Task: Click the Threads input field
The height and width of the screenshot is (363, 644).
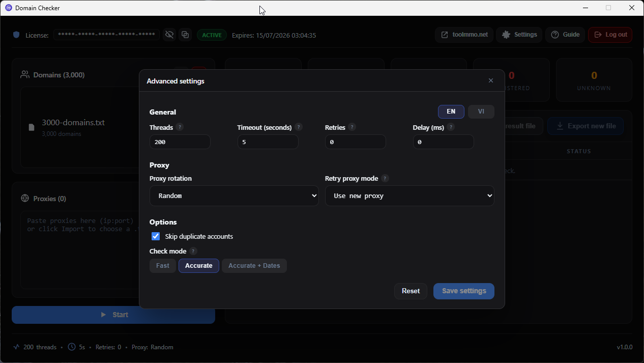Action: pos(180,142)
